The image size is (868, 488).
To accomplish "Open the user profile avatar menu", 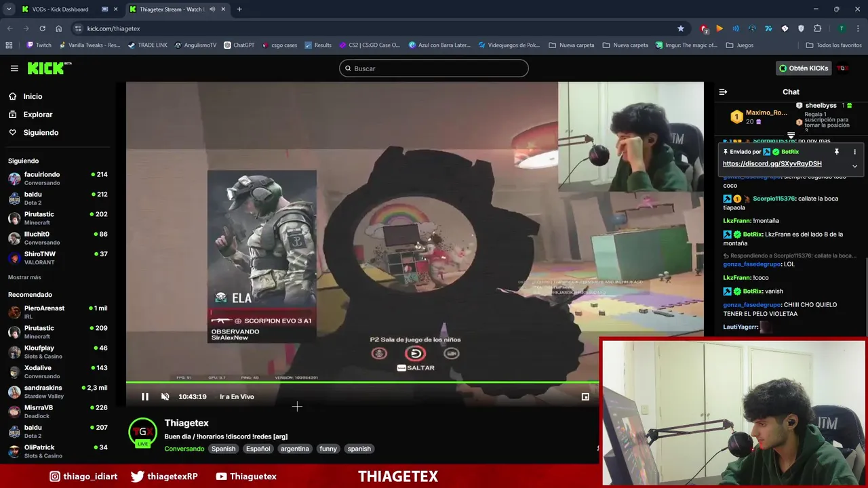I will pos(843,68).
